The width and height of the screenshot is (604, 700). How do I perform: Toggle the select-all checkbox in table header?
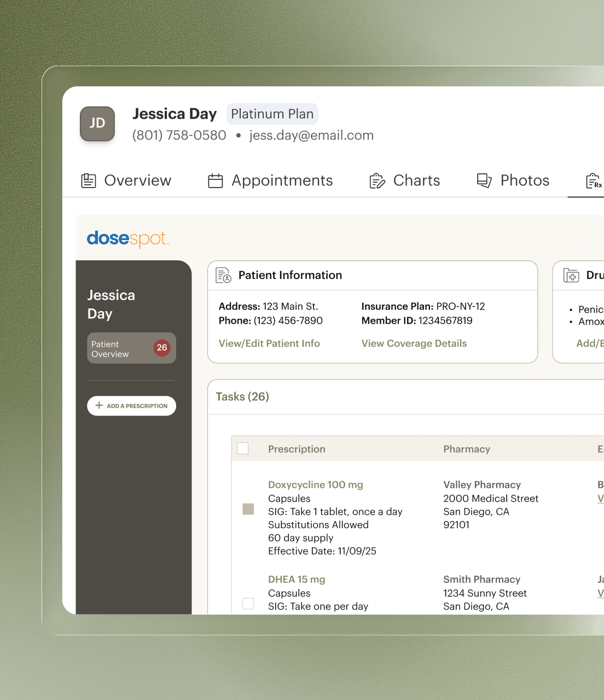[243, 448]
